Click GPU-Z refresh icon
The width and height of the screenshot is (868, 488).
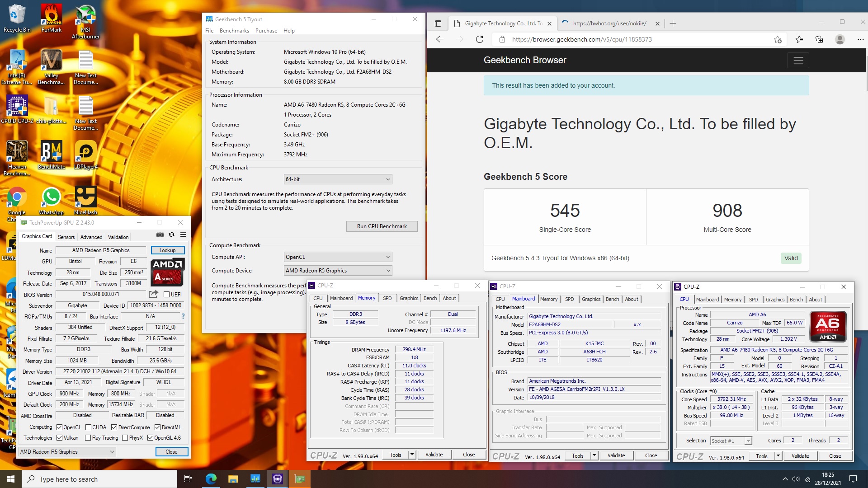[171, 235]
